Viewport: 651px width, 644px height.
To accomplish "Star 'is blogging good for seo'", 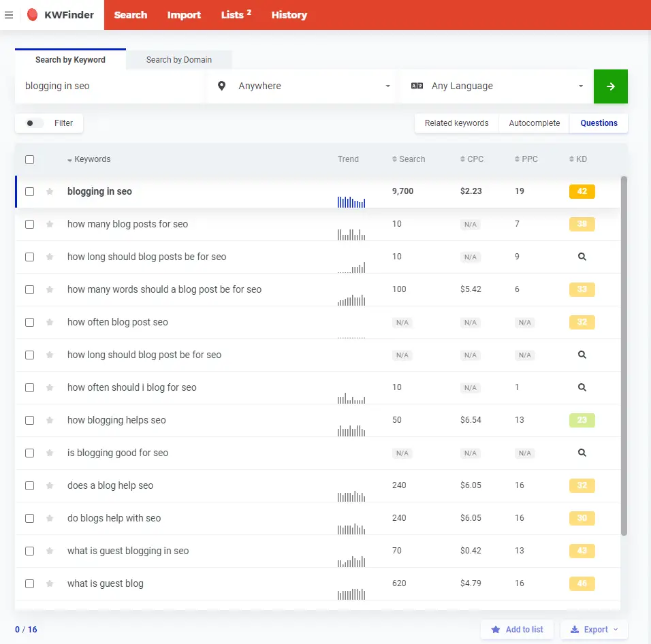I will pyautogui.click(x=50, y=453).
